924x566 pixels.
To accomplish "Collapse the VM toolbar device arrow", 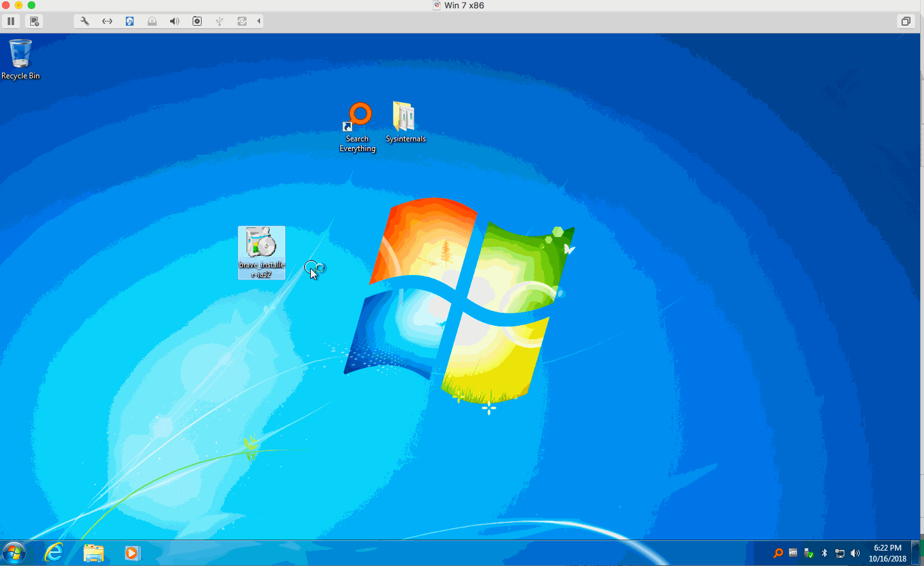I will (259, 21).
